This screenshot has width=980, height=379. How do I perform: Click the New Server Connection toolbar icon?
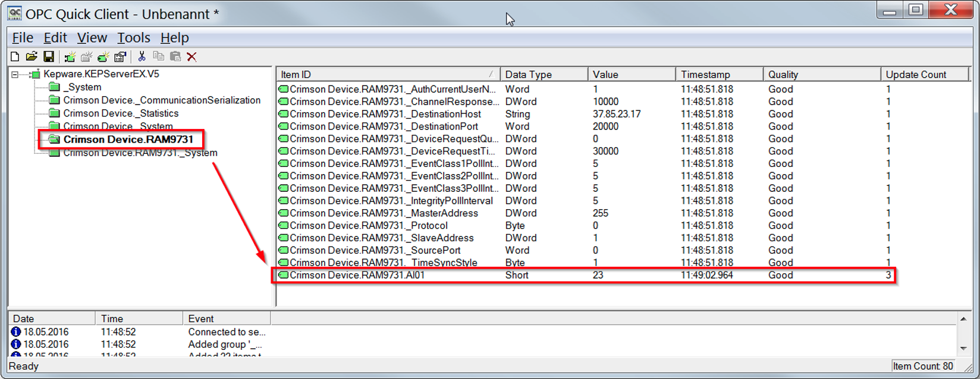[x=70, y=56]
